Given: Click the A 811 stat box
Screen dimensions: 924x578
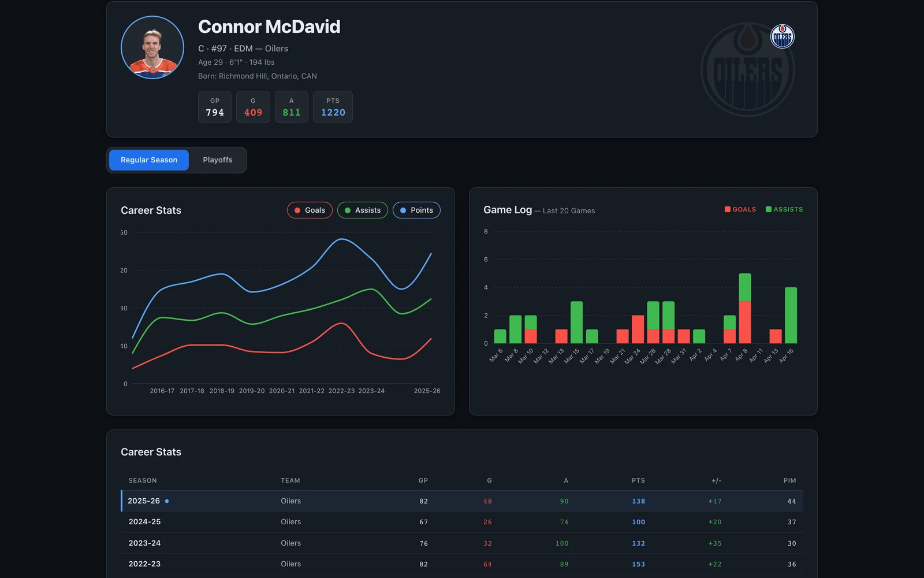Looking at the screenshot, I should [x=292, y=107].
